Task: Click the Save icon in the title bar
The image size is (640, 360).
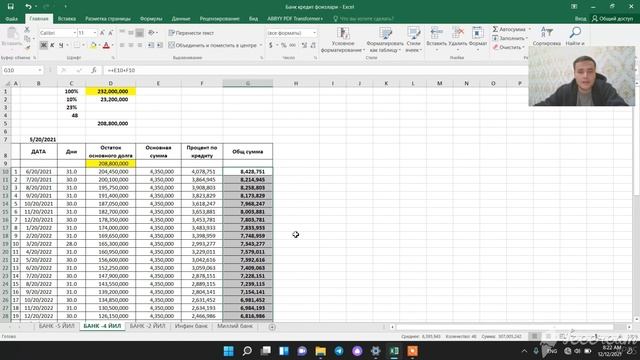Action: 11,7
